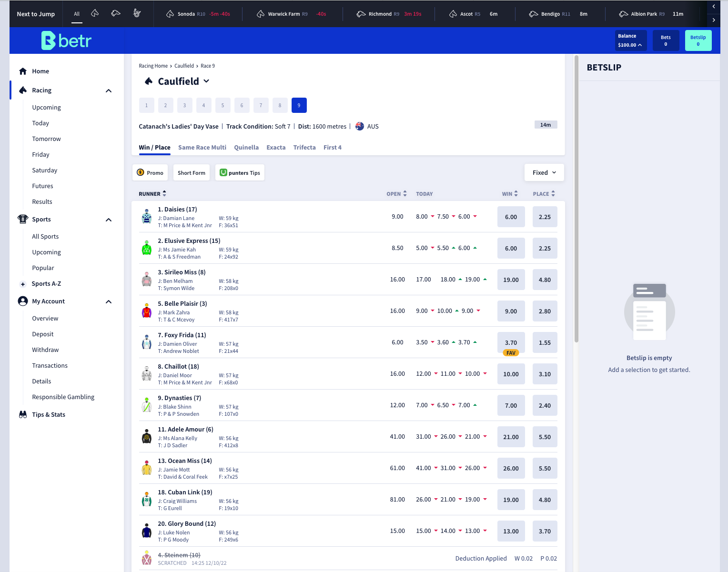Sort by the WIN price column
728x572 pixels.
tap(510, 193)
